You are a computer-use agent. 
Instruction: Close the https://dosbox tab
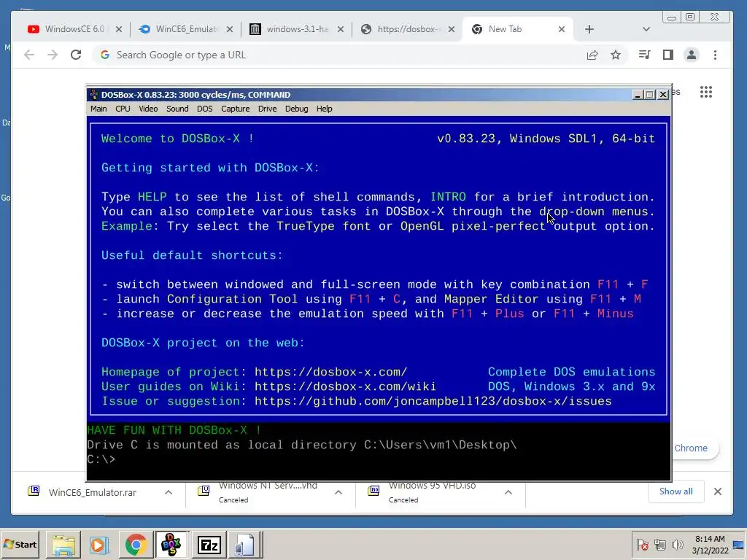[452, 29]
